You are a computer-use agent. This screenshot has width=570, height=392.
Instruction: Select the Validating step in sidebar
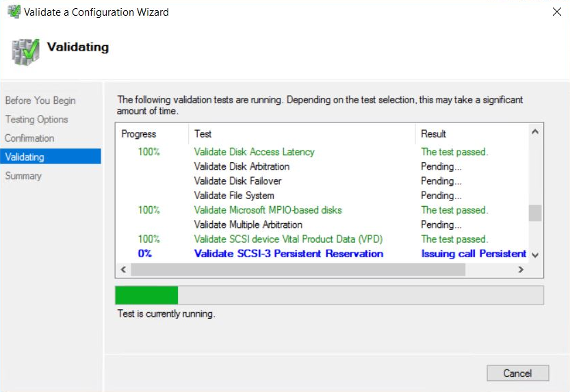51,157
